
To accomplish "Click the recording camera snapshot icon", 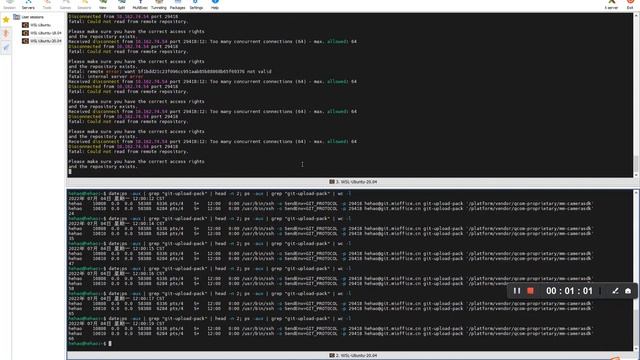I will click(x=628, y=291).
